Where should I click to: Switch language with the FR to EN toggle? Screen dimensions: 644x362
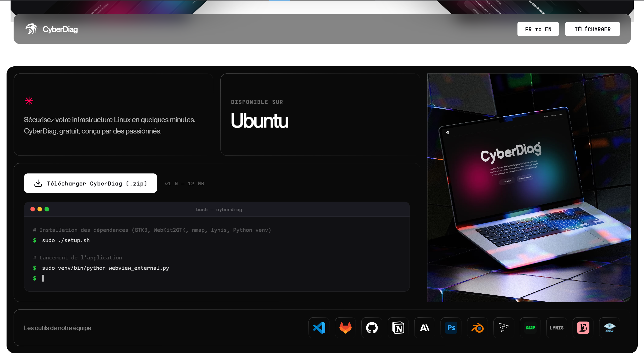(538, 29)
